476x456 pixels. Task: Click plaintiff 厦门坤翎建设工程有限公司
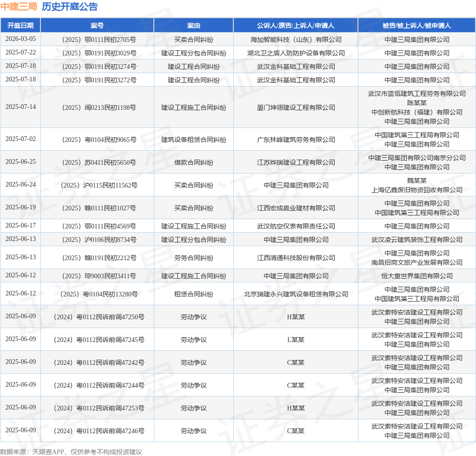click(x=296, y=107)
